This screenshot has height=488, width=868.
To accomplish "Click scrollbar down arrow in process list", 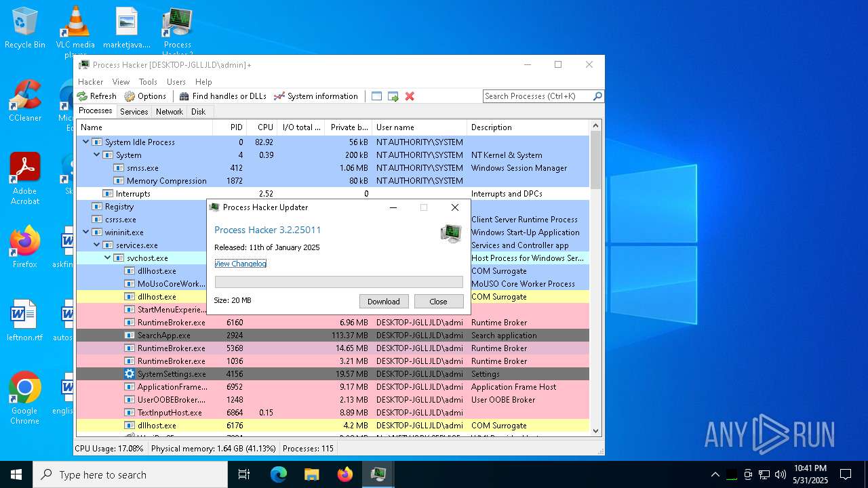I will (596, 430).
